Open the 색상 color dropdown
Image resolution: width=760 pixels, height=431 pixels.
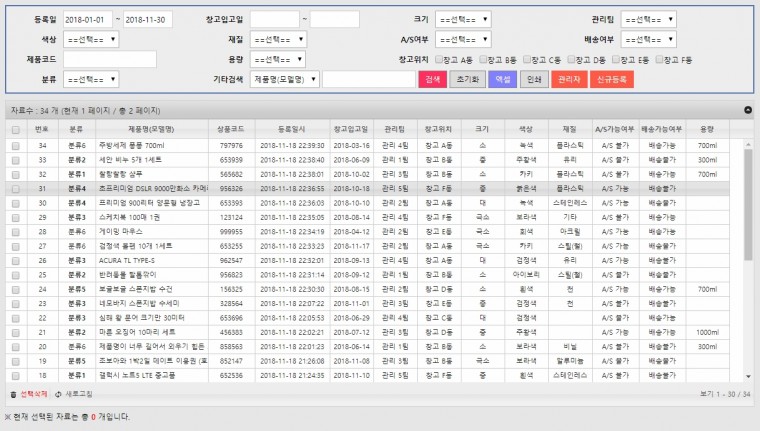tap(91, 40)
